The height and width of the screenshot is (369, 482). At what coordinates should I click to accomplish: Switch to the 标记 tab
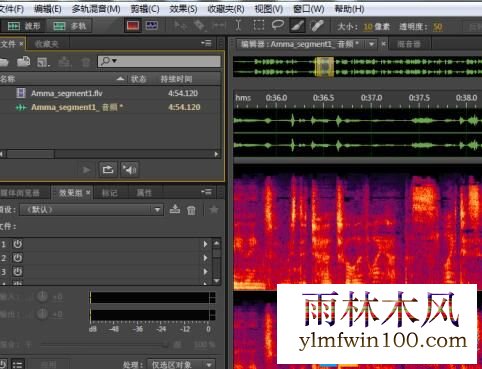tap(109, 193)
